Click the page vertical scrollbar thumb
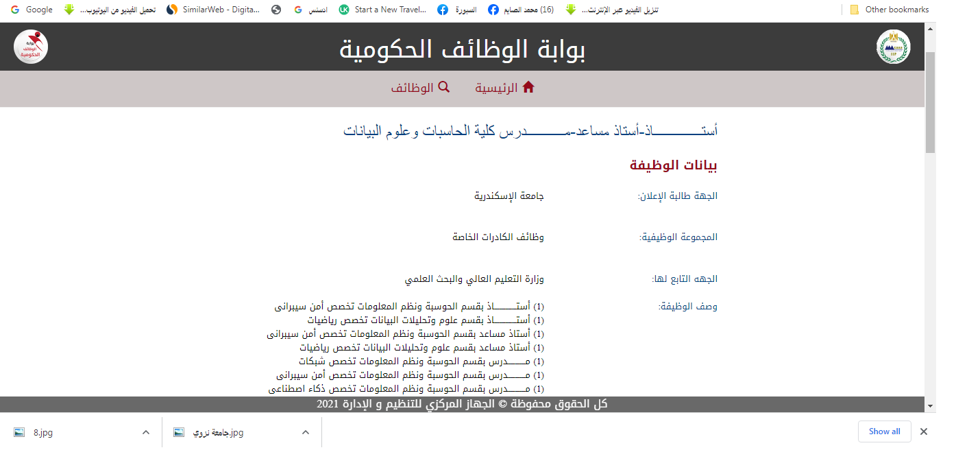980x450 pixels. pos(930,103)
